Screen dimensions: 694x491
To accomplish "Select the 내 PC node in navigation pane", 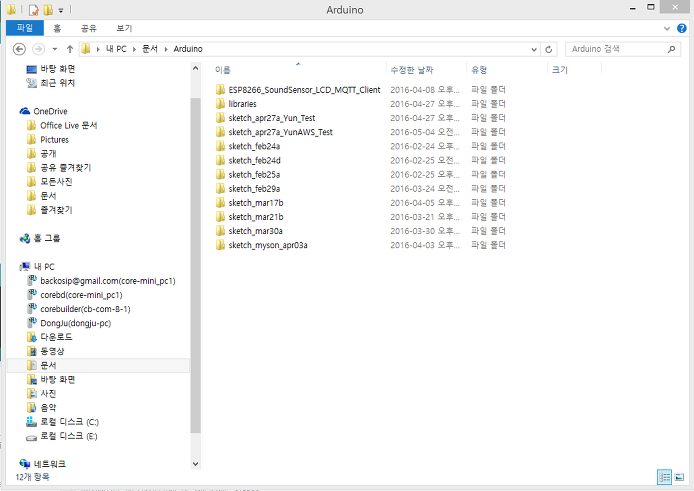I will click(x=44, y=267).
